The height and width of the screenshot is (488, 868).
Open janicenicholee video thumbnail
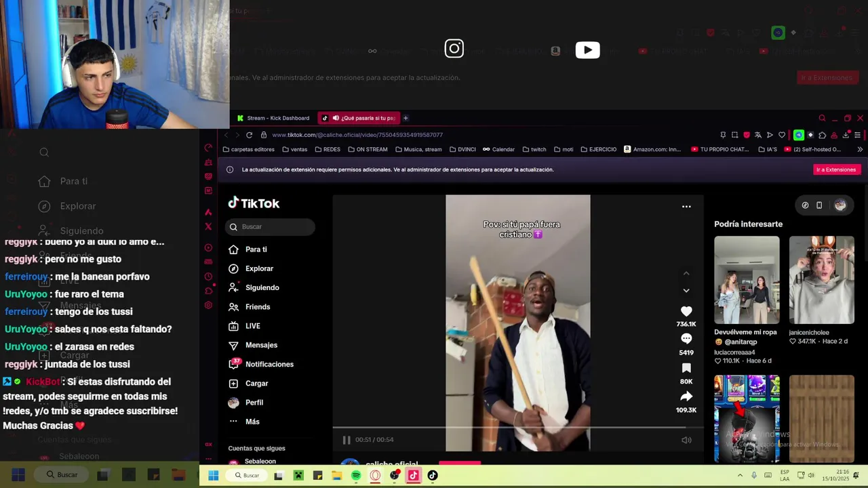coord(821,280)
